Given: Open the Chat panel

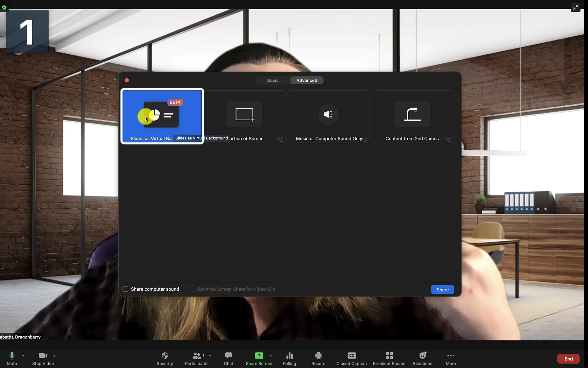Looking at the screenshot, I should pos(228,358).
